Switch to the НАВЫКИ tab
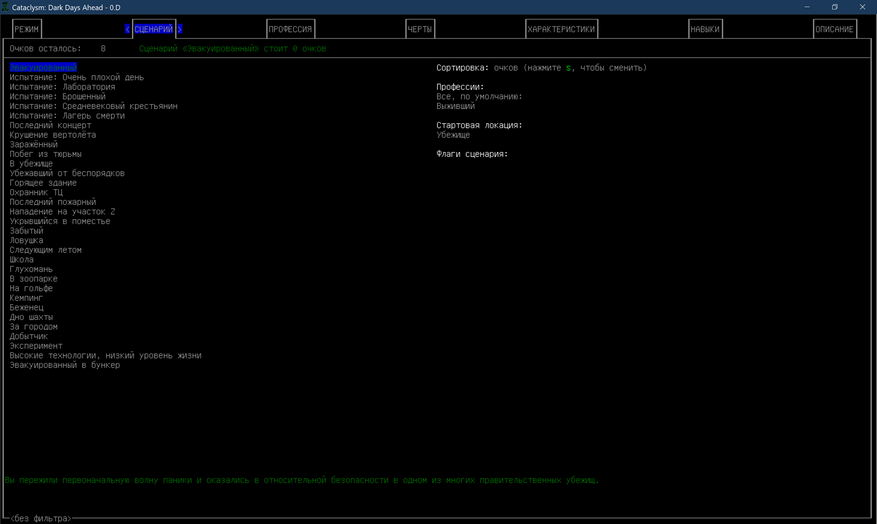The width and height of the screenshot is (877, 524). click(x=705, y=29)
